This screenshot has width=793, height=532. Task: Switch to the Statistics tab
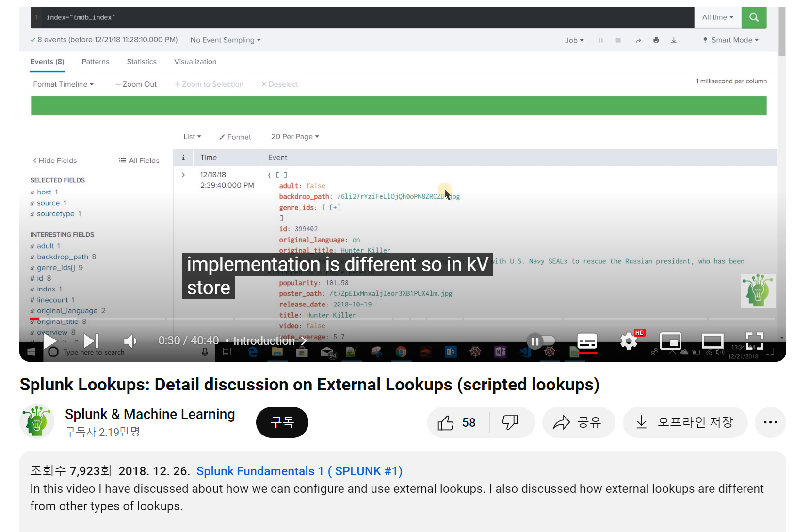pyautogui.click(x=142, y=62)
